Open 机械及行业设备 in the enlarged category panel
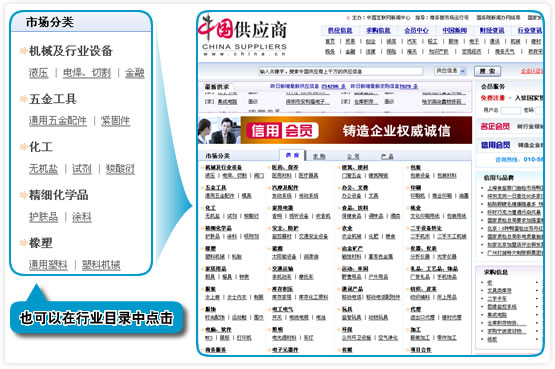This screenshot has height=369, width=555. [70, 51]
